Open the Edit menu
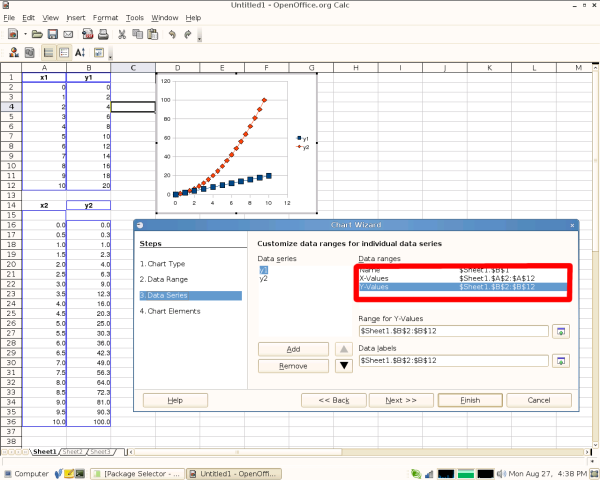600x480 pixels. tap(28, 18)
